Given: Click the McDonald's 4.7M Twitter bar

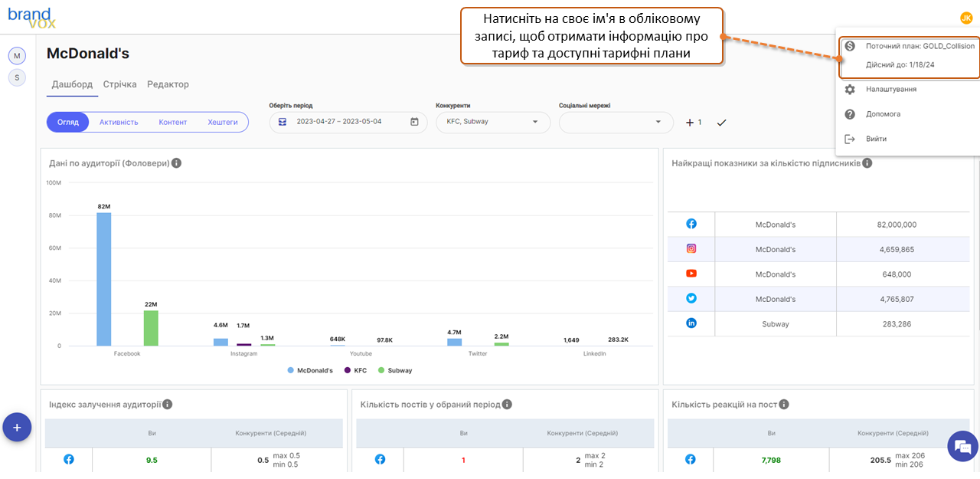Looking at the screenshot, I should click(x=455, y=342).
